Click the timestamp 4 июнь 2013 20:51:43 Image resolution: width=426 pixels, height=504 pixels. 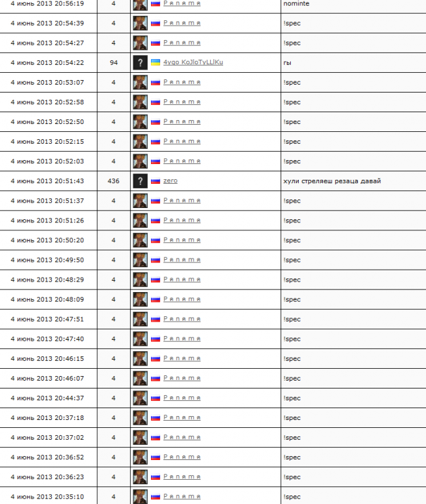tap(47, 180)
